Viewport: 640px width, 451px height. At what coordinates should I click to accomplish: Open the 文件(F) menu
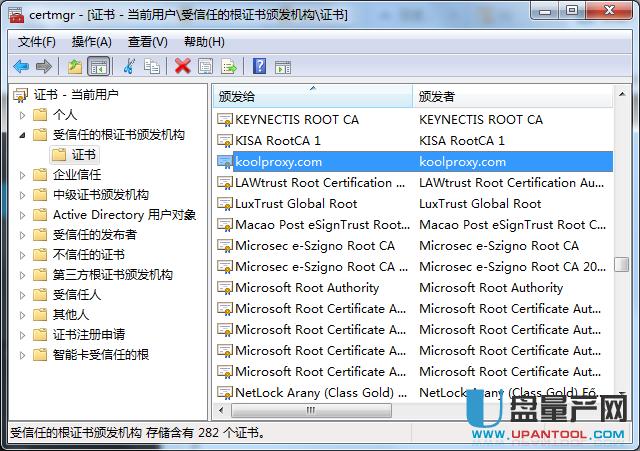(37, 42)
